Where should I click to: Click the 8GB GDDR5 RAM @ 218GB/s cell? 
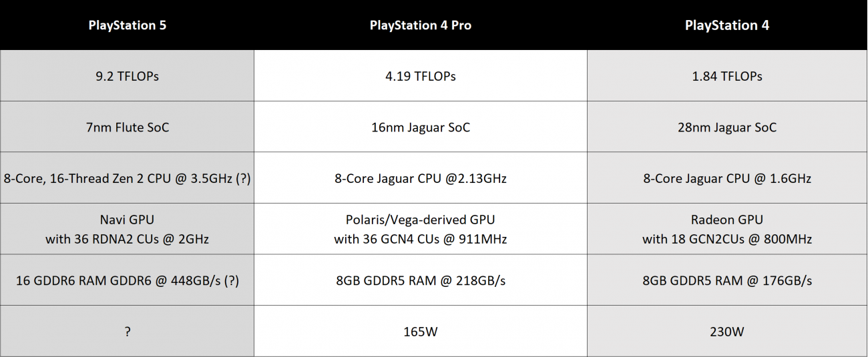(x=421, y=280)
